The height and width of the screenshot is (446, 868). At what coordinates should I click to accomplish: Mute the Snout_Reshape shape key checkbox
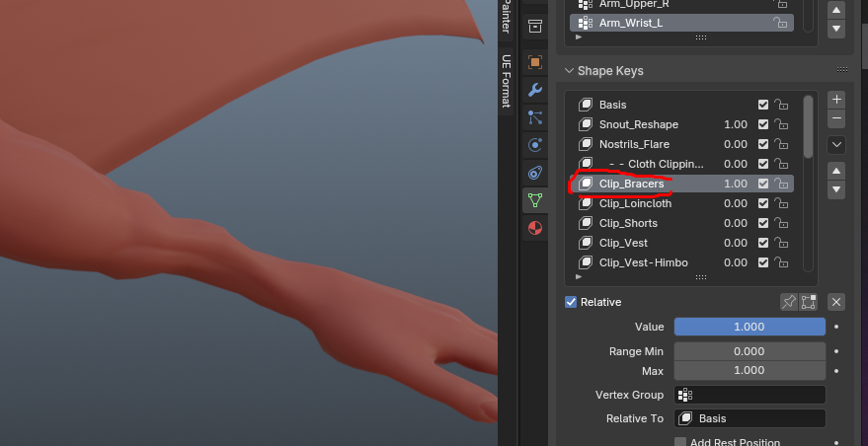[763, 124]
